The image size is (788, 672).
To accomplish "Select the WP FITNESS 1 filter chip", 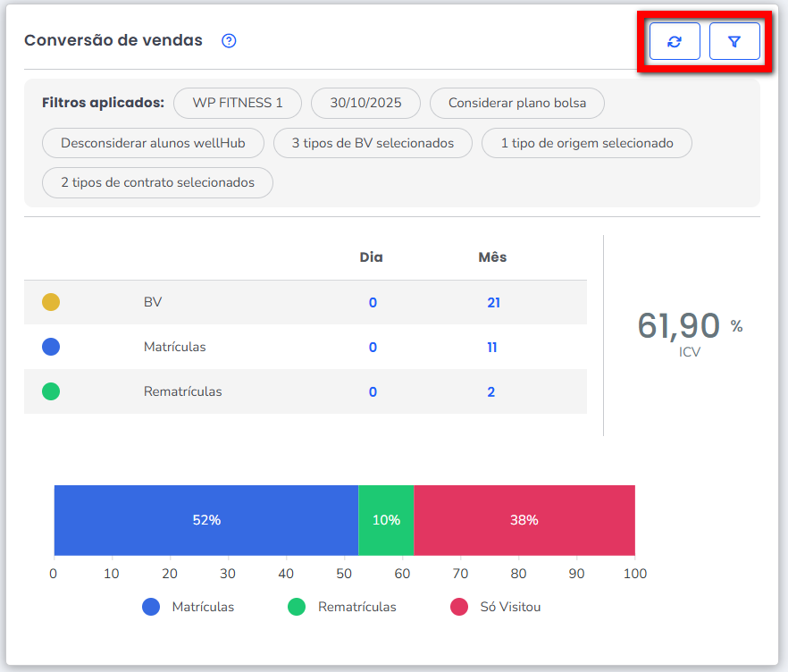I will (238, 103).
